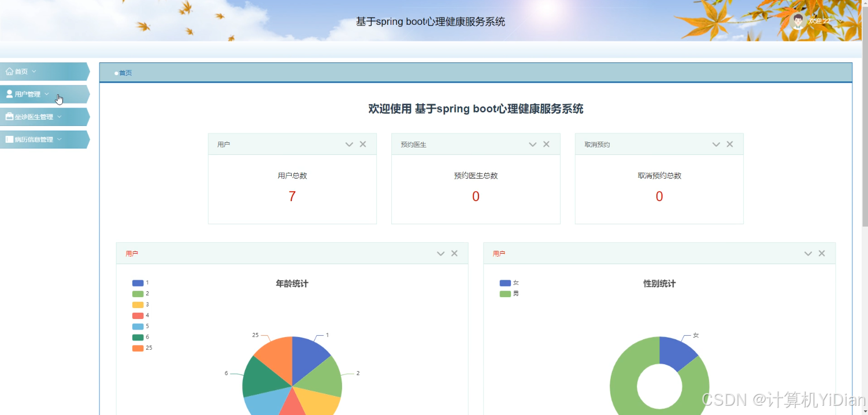Screen dimensions: 868x415
Task: Close the 性别统计 chart panel
Action: pyautogui.click(x=822, y=253)
